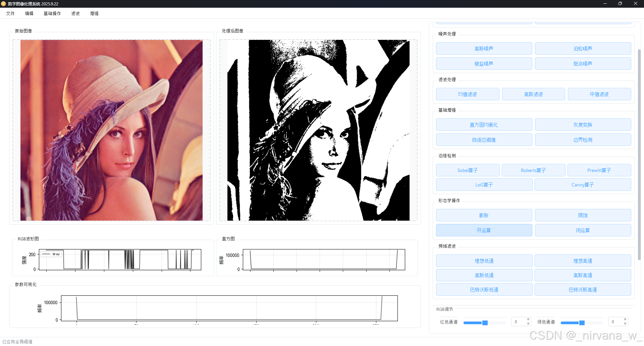Click the 参数可视化 chart

click(x=229, y=308)
